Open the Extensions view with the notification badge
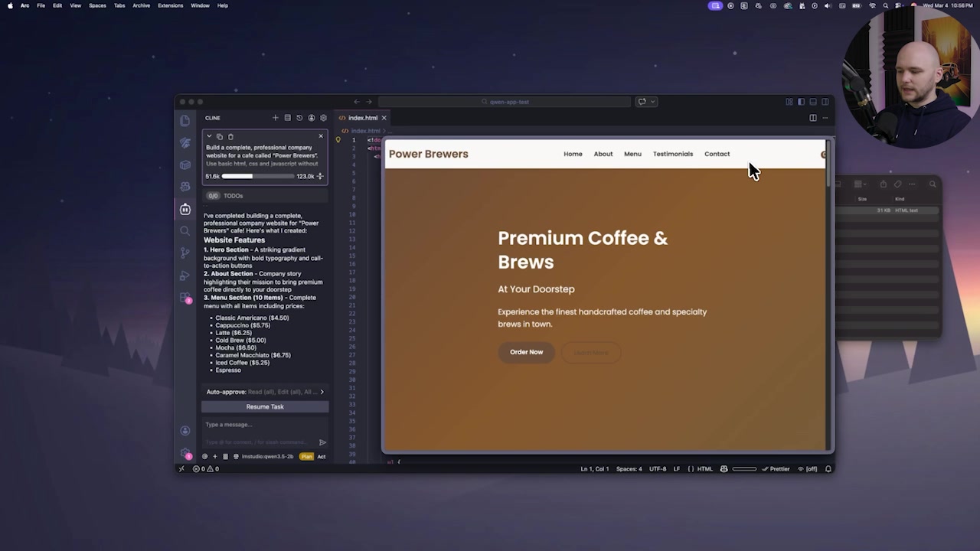The image size is (980, 551). (x=185, y=297)
